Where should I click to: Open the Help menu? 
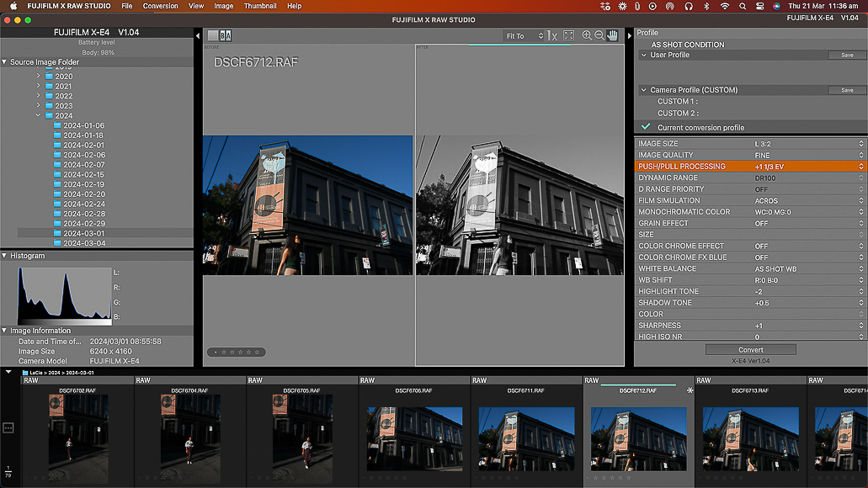pos(294,6)
